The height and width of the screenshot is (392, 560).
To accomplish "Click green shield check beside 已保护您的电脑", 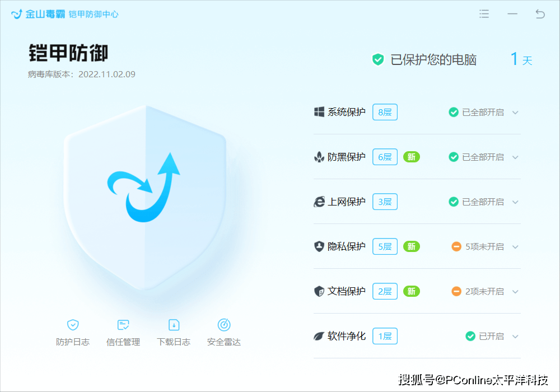I will tap(378, 59).
